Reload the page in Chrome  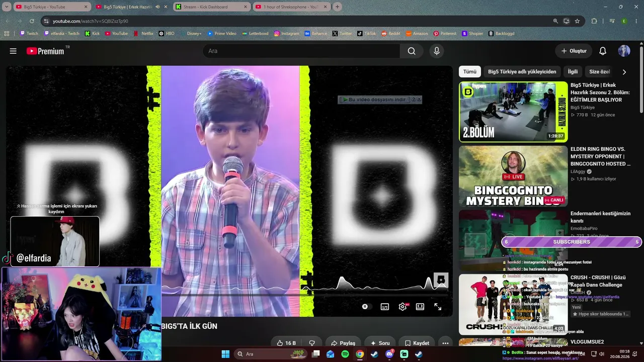coord(32,21)
